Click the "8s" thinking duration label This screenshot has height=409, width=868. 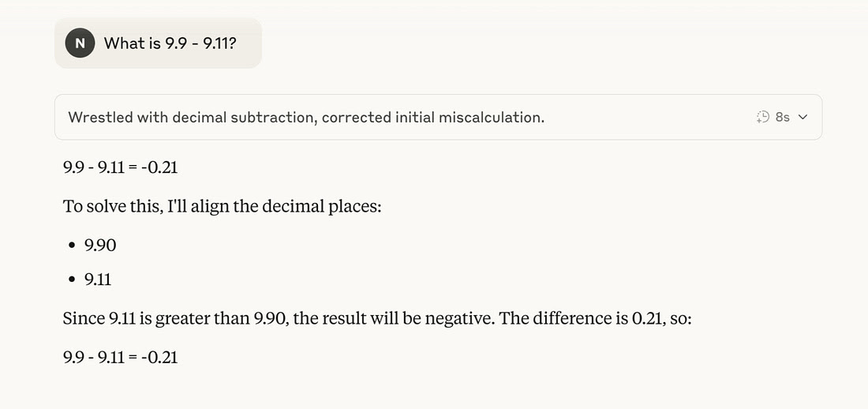pos(782,117)
